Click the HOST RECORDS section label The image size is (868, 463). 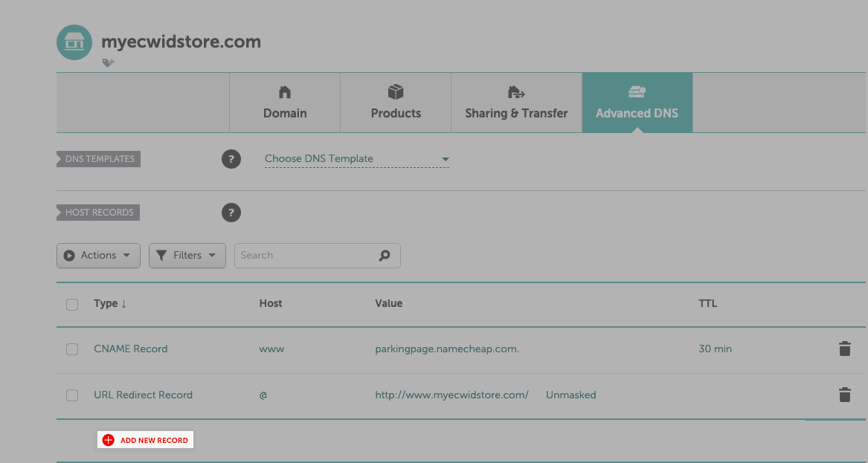click(x=98, y=213)
